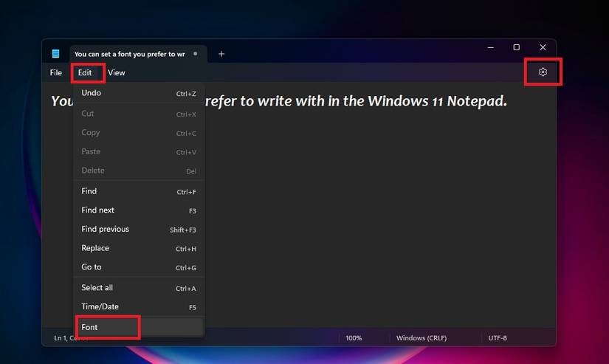609x364 pixels.
Task: Open the Font option
Action: (x=139, y=327)
